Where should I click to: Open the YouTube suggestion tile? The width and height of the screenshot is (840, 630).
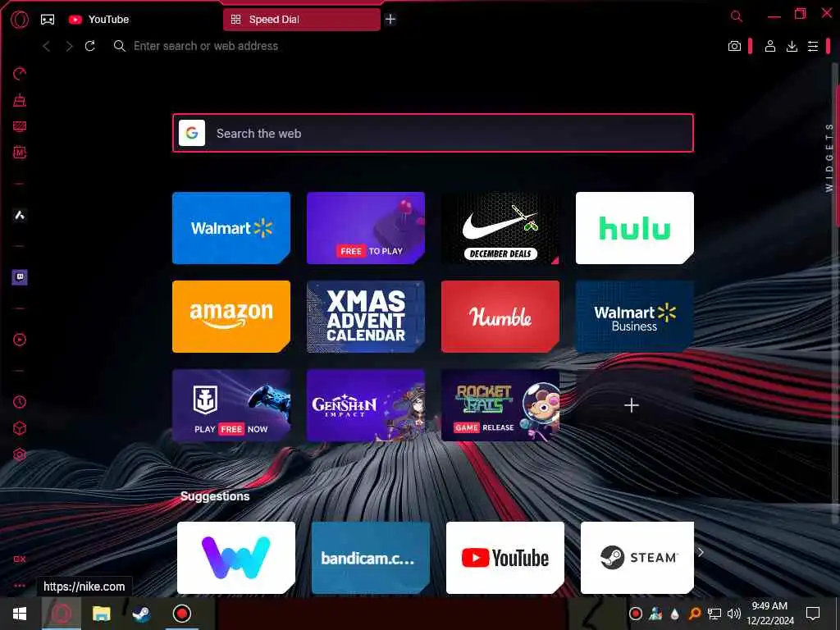[505, 558]
